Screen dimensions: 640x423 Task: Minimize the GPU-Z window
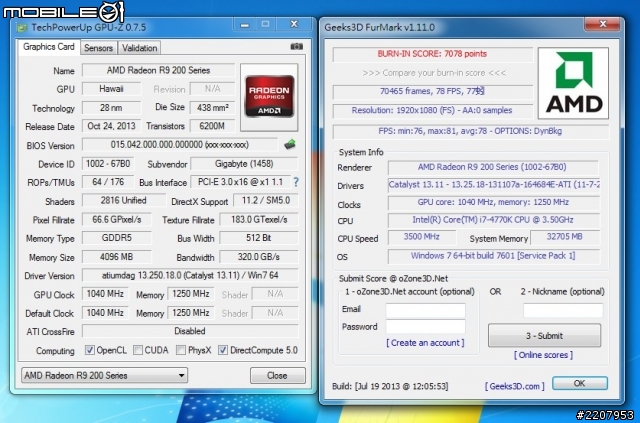pyautogui.click(x=245, y=24)
